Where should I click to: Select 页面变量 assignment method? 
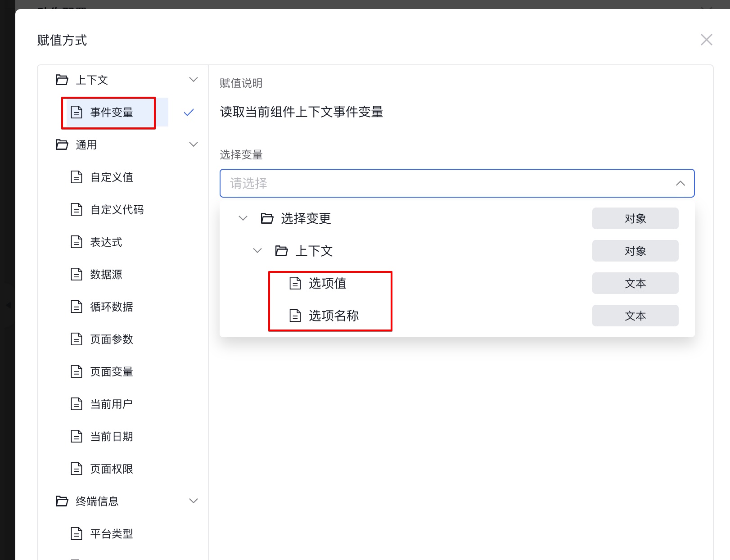click(112, 371)
